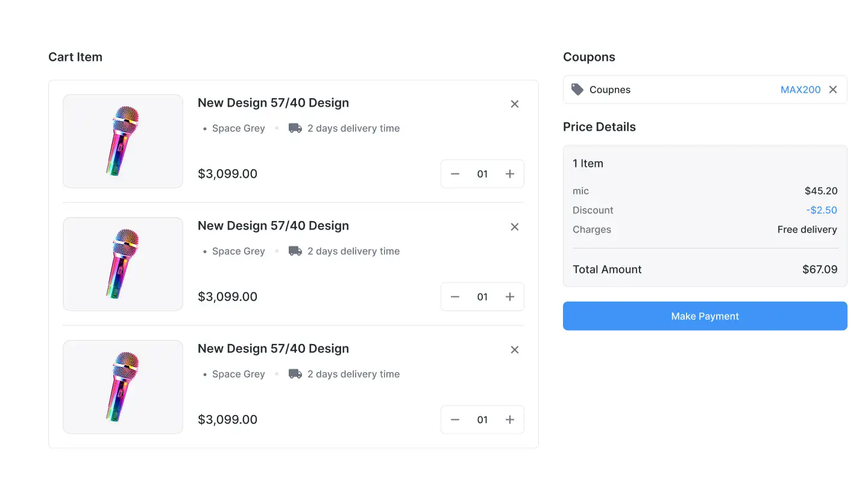Click the second item's delivery truck icon
Image resolution: width=868 pixels, height=497 pixels.
(x=295, y=251)
